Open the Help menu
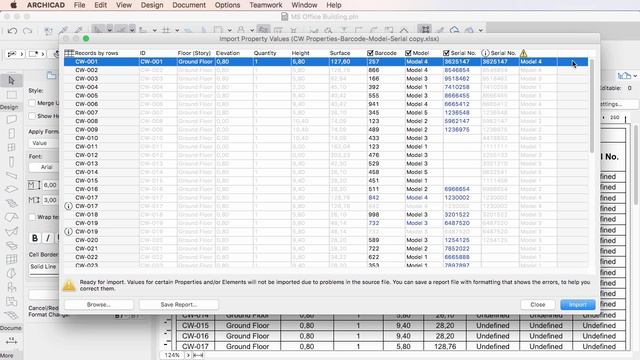Viewport: 640px width, 360px height. click(333, 5)
